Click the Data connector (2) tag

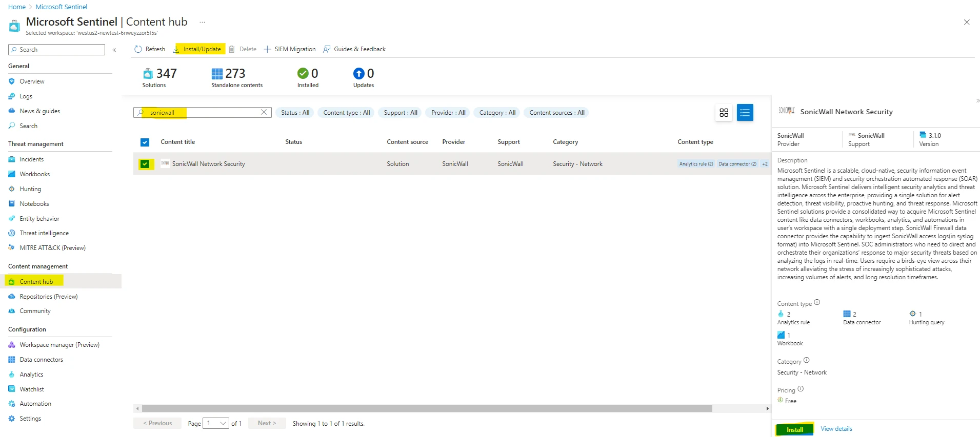coord(737,164)
